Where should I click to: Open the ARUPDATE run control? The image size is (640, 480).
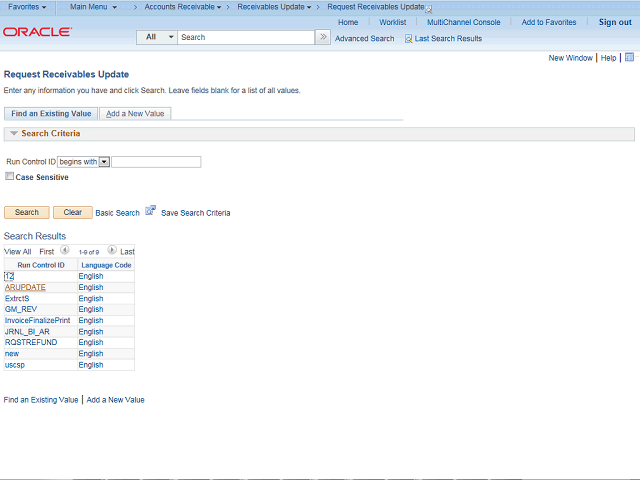click(25, 287)
